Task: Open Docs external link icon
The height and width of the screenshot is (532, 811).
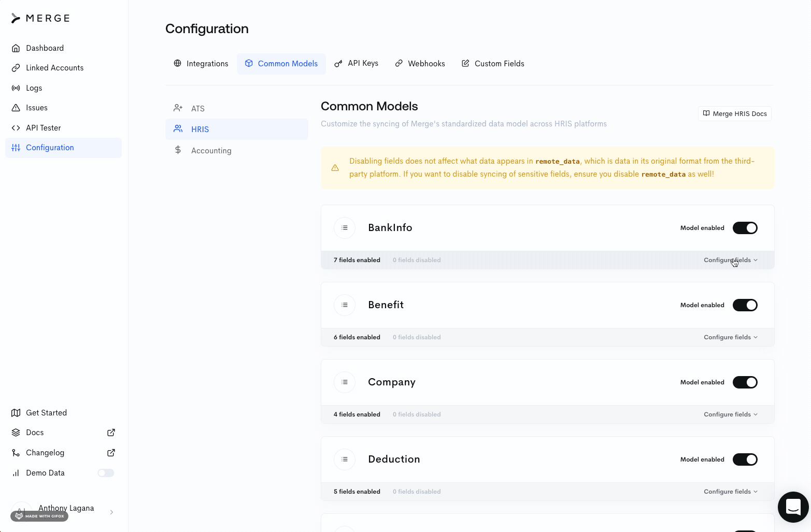Action: point(111,433)
